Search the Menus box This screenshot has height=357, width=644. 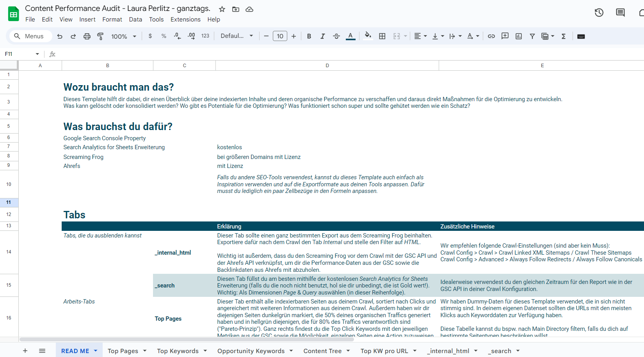pyautogui.click(x=31, y=36)
